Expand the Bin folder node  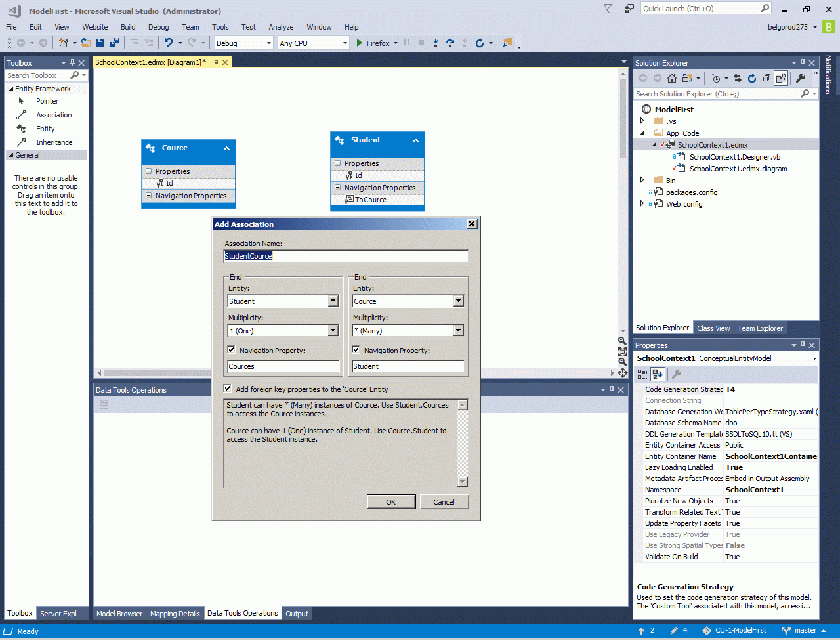coord(643,180)
